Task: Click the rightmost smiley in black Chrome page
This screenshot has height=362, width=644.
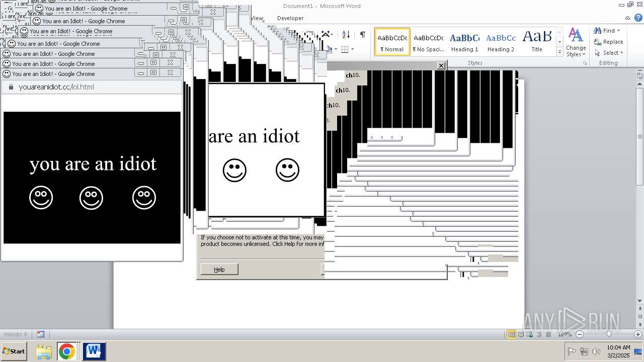Action: pyautogui.click(x=144, y=198)
